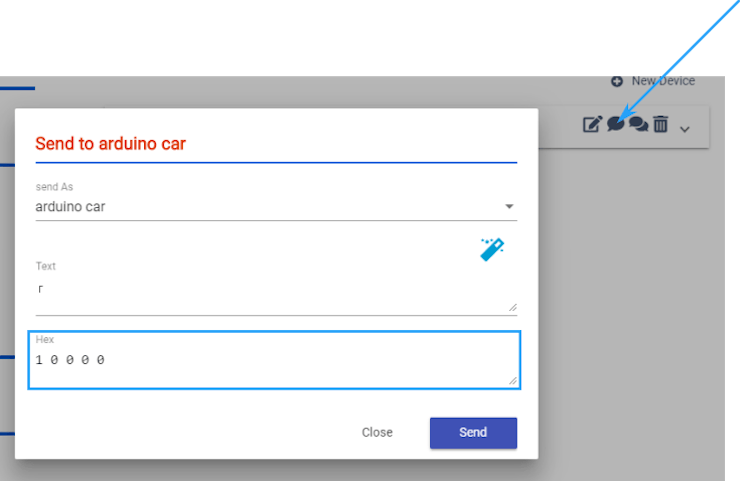Click the edit device pencil icon
The width and height of the screenshot is (740, 481).
(x=592, y=124)
